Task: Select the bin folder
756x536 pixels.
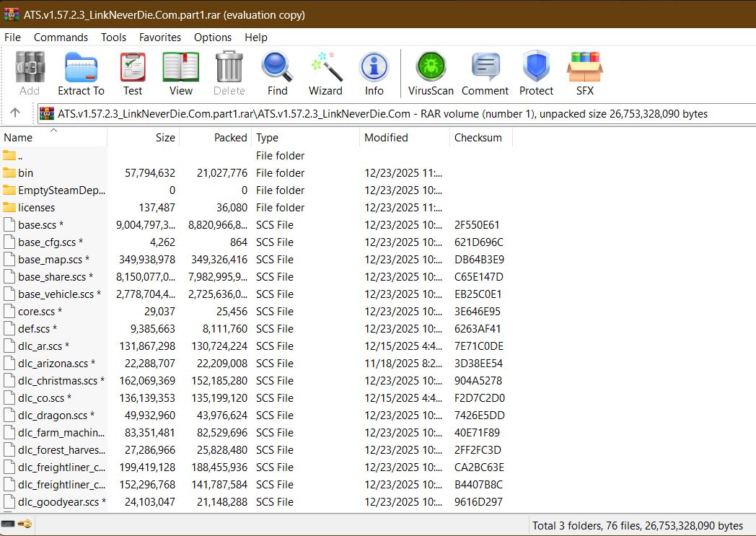Action: point(26,173)
